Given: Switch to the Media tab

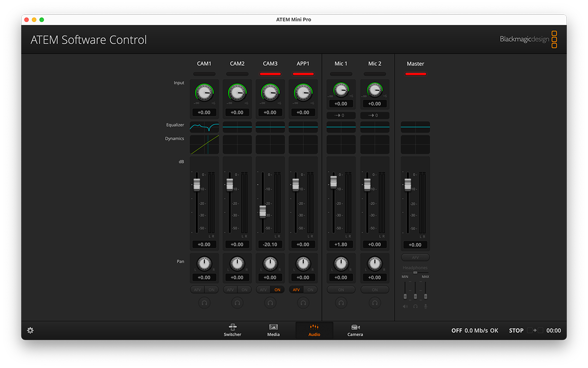Looking at the screenshot, I should 273,330.
